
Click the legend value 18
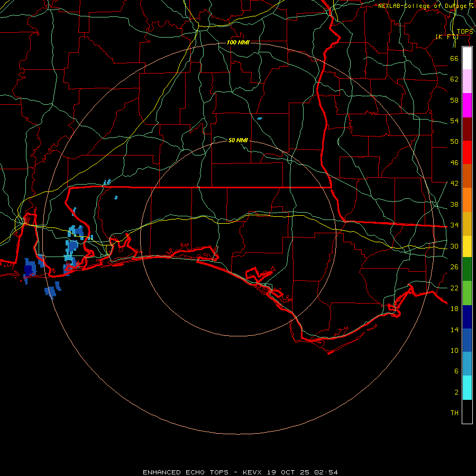(454, 309)
